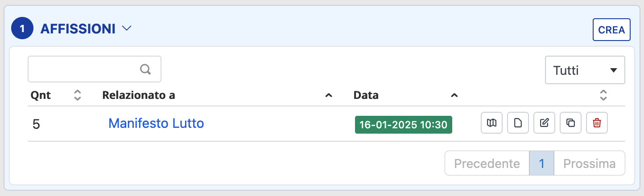
Task: Open the Tutti filter dropdown
Action: (585, 70)
